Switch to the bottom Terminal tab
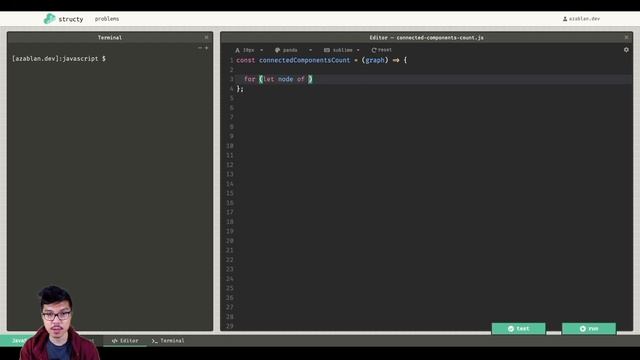 (x=168, y=340)
